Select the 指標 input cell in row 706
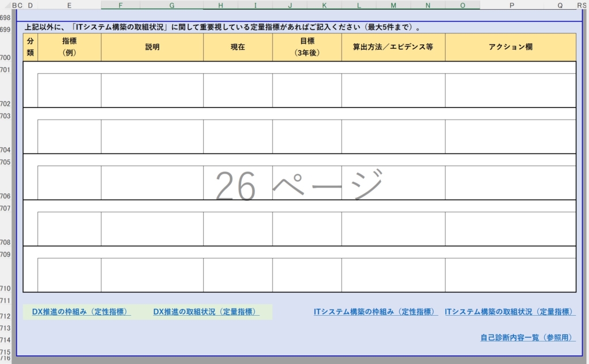The width and height of the screenshot is (589, 364). 70,183
